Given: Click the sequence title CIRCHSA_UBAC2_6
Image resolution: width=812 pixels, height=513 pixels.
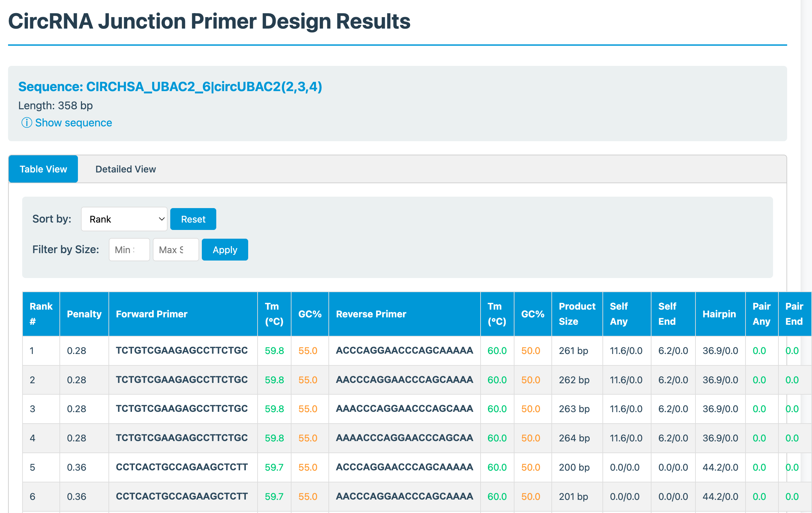Looking at the screenshot, I should [170, 87].
